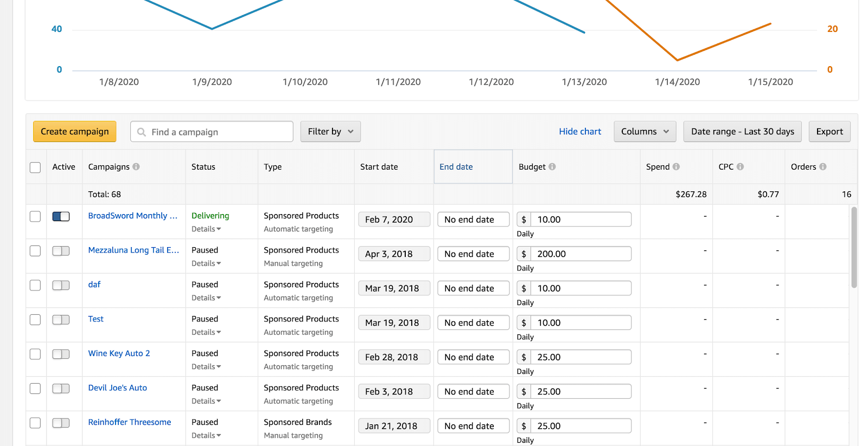
Task: Toggle the BroadSword Monthly campaign switch off
Action: tap(61, 216)
